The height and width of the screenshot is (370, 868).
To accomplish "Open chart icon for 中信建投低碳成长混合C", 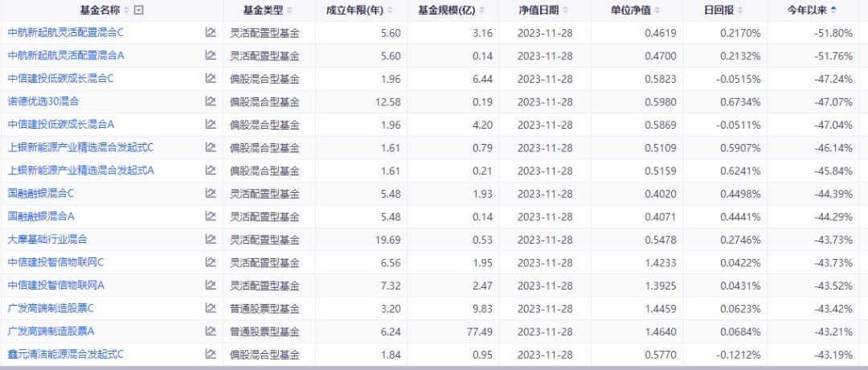I will [x=211, y=79].
